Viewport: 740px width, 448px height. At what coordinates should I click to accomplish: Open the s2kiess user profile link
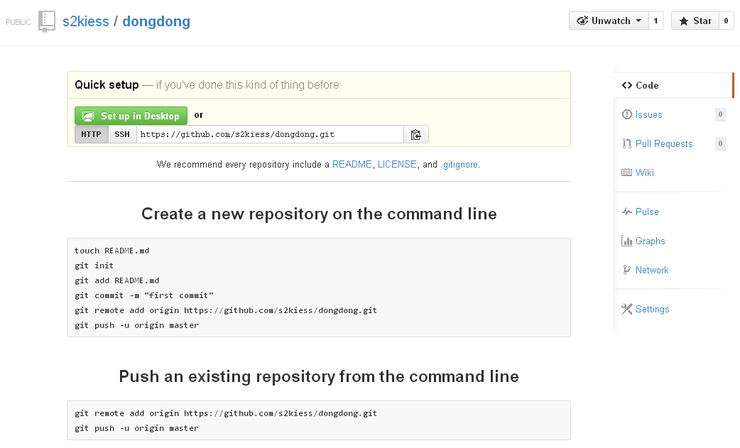pos(85,21)
